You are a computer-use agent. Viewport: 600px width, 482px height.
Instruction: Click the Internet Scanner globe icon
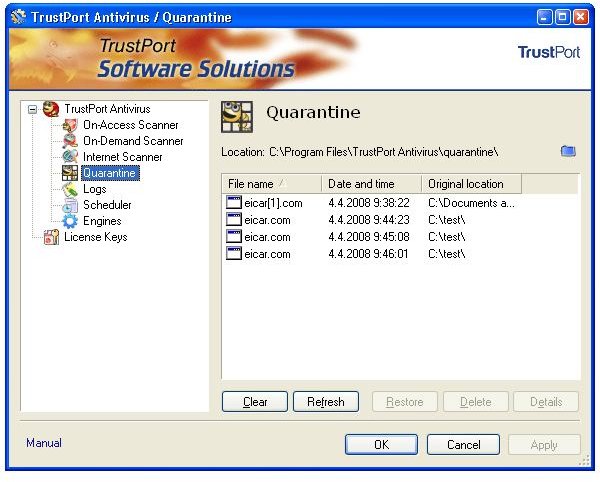point(70,157)
